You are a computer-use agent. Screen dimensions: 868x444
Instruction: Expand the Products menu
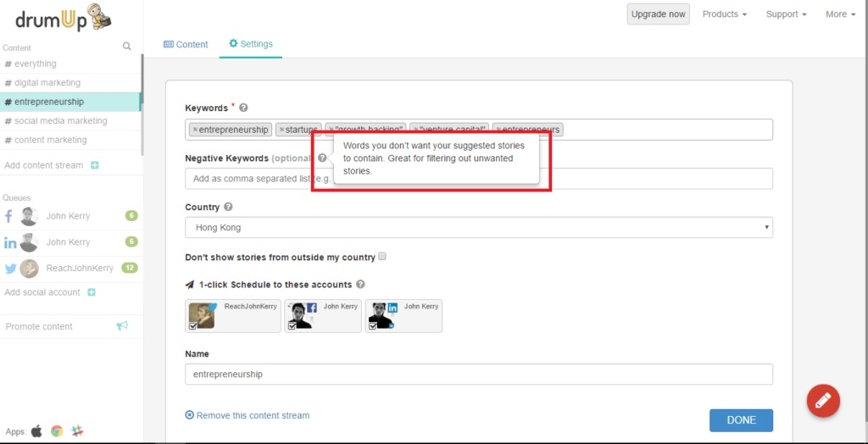point(724,14)
